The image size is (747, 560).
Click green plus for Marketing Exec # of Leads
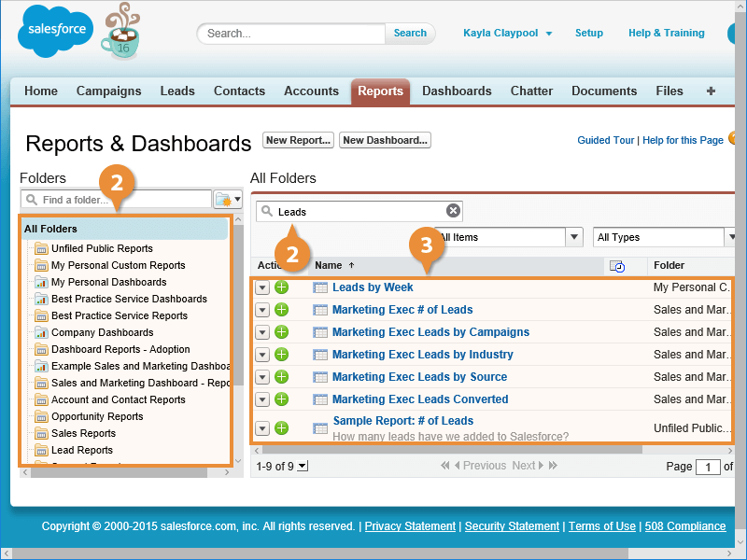coord(282,310)
